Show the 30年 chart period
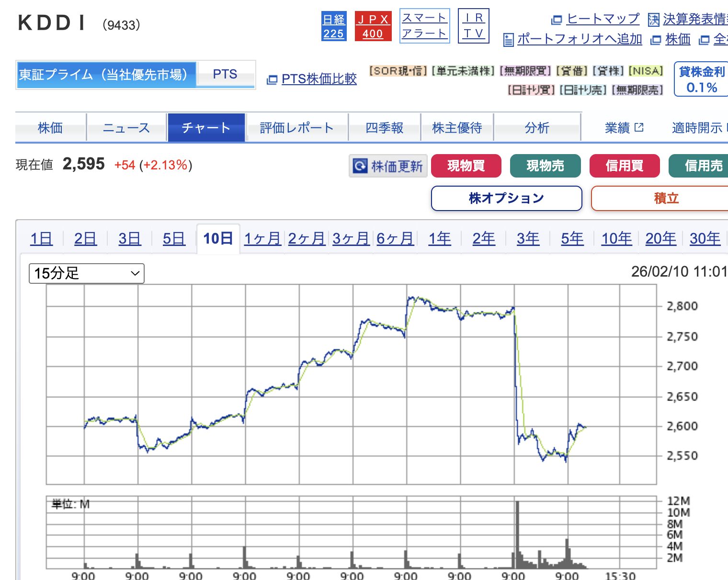Image resolution: width=728 pixels, height=580 pixels. point(705,238)
